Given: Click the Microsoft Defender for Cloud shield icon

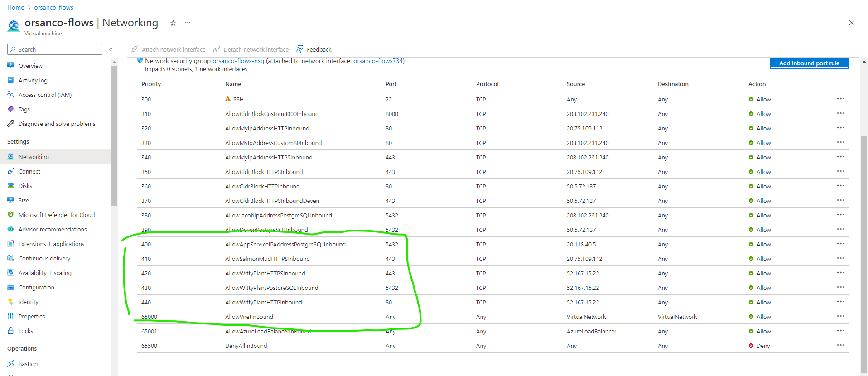Looking at the screenshot, I should coord(11,215).
